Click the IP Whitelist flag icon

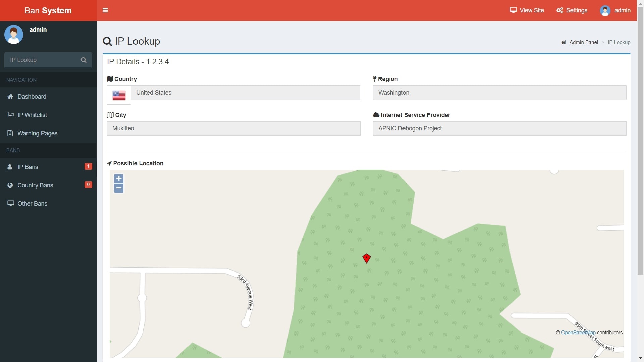tap(10, 115)
